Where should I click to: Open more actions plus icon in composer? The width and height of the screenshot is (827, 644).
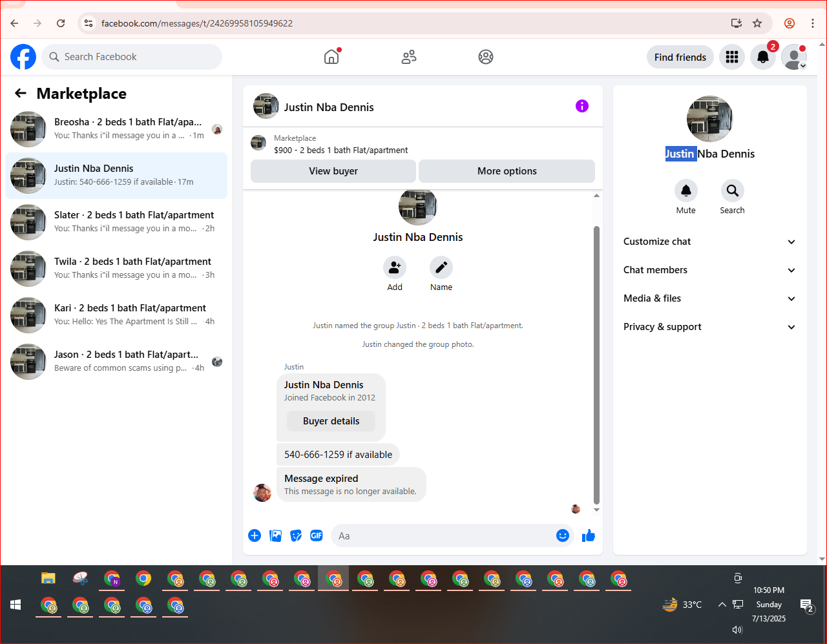pyautogui.click(x=255, y=535)
